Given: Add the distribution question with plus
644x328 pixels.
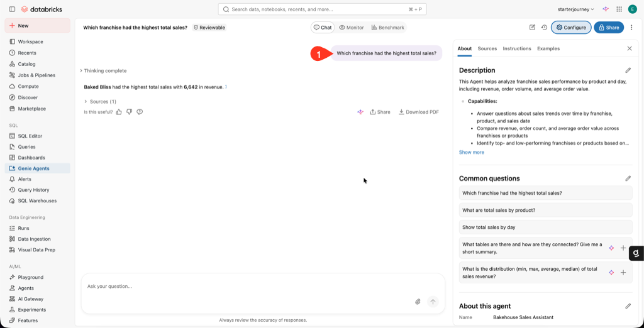Looking at the screenshot, I should click(x=623, y=273).
